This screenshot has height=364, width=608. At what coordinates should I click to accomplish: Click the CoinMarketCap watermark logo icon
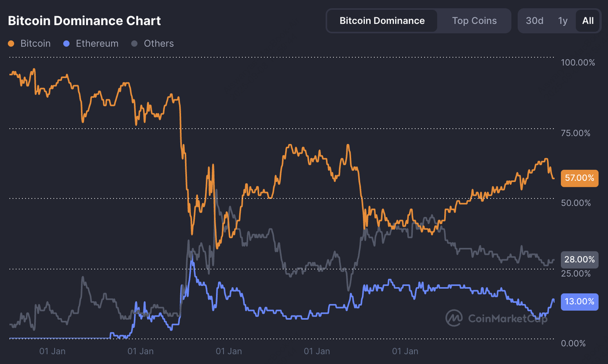[454, 318]
